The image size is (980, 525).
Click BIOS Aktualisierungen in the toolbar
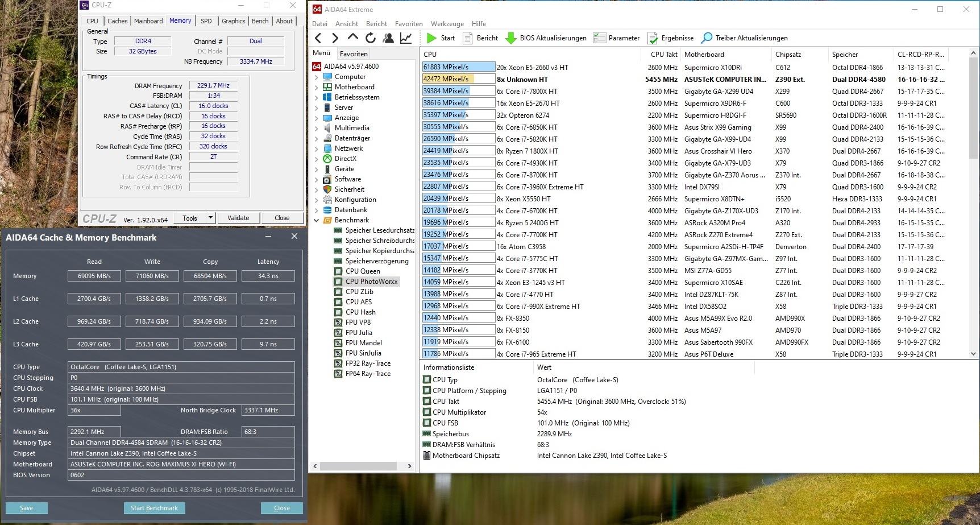[x=546, y=38]
